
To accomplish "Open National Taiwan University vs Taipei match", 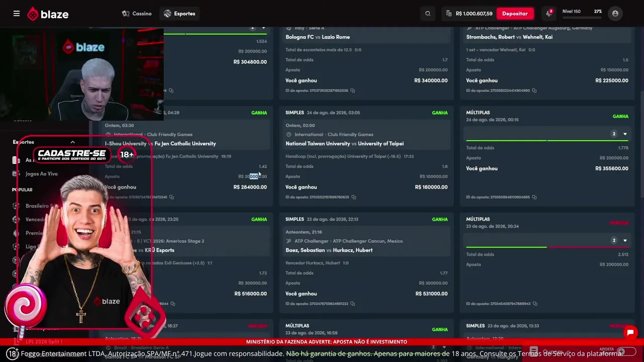I will coord(345,144).
